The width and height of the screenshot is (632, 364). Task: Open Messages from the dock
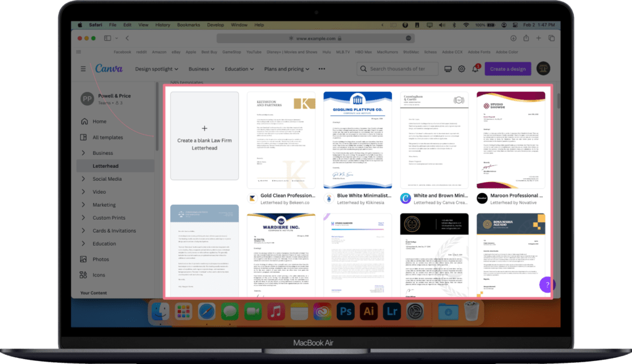coord(230,312)
